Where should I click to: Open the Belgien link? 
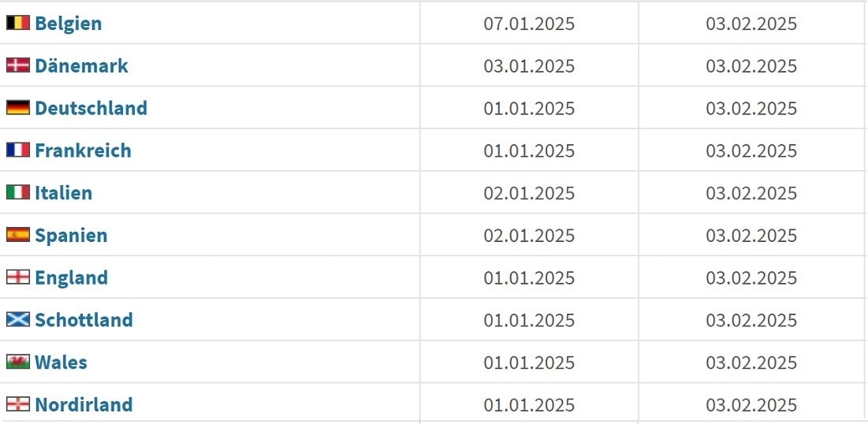[68, 23]
